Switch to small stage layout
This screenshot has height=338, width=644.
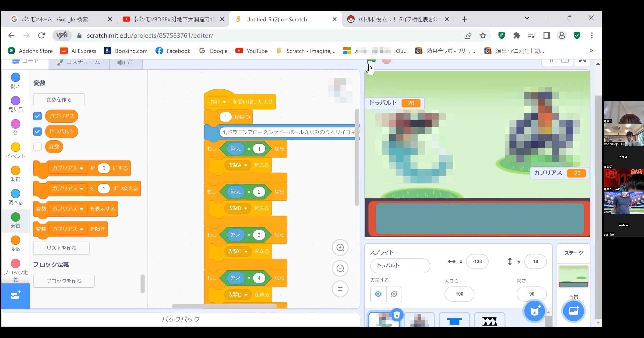[x=549, y=61]
